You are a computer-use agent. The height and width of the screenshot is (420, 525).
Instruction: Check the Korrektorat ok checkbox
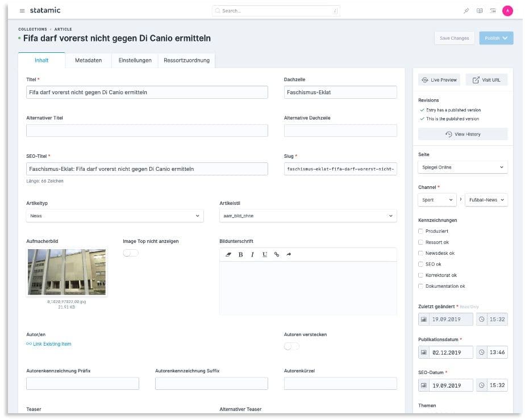point(420,275)
